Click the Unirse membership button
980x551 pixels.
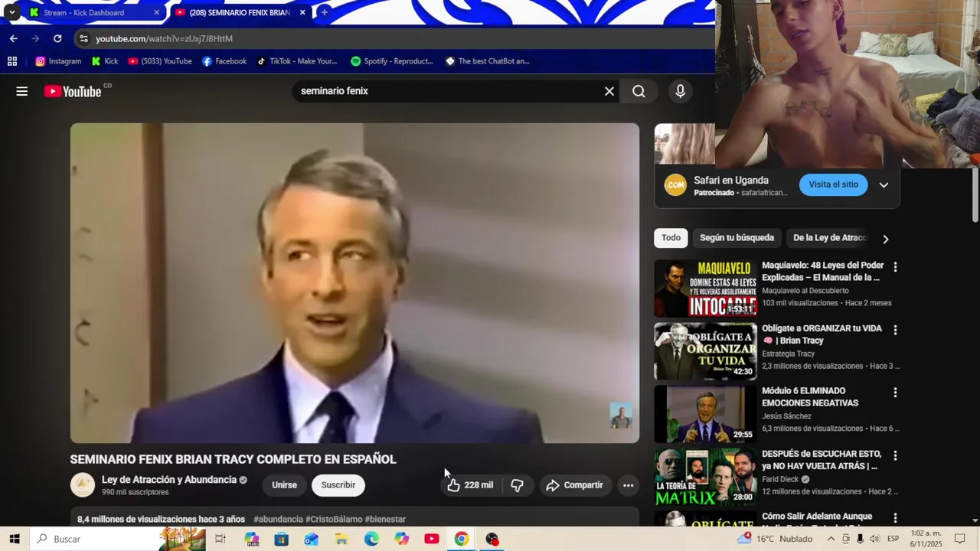284,485
